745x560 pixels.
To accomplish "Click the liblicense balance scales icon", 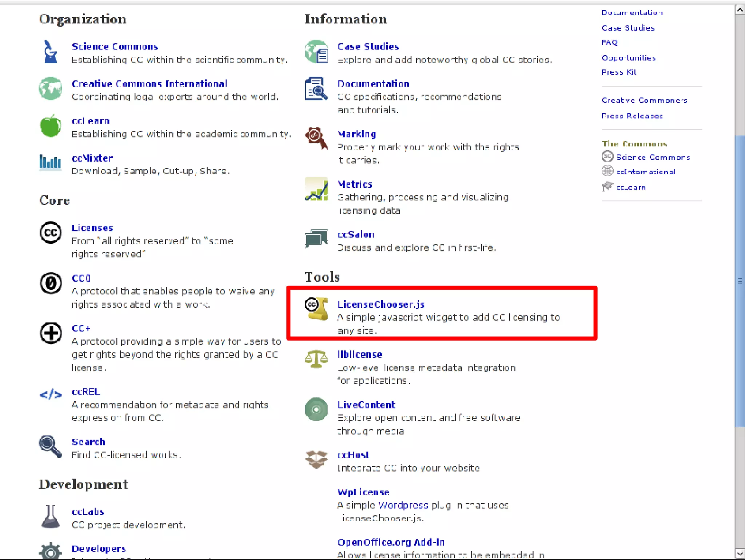I will pyautogui.click(x=316, y=359).
